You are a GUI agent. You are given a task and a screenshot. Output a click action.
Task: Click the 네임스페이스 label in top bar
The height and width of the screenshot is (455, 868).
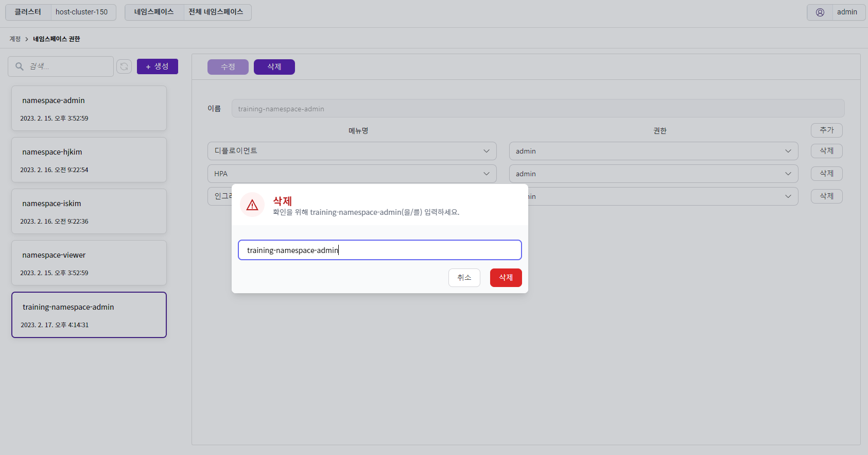tap(154, 12)
